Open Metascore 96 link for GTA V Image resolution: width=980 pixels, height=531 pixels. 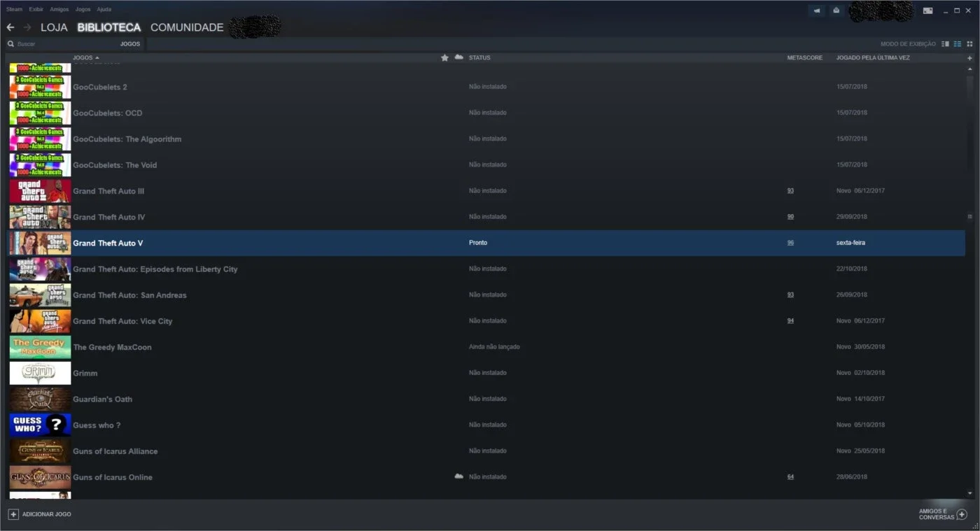(x=790, y=243)
